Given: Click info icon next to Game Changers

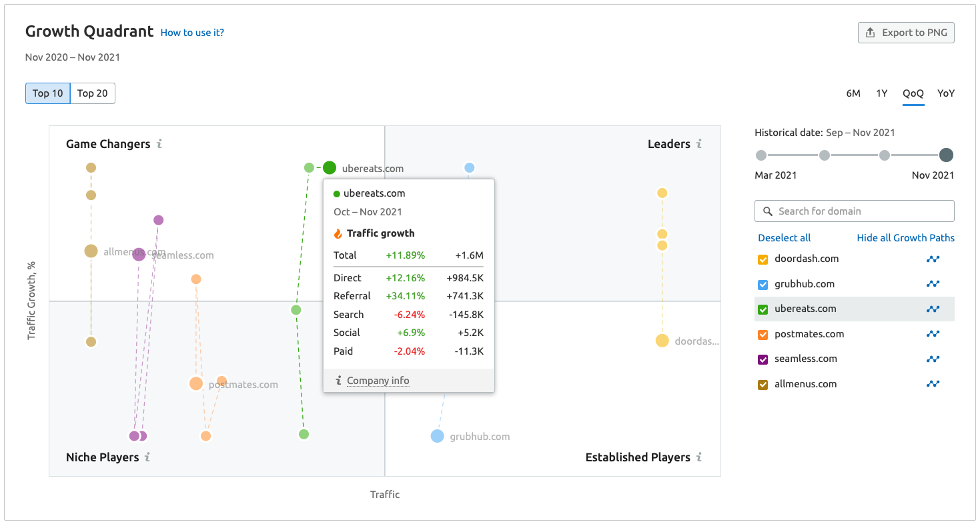Looking at the screenshot, I should pos(159,144).
